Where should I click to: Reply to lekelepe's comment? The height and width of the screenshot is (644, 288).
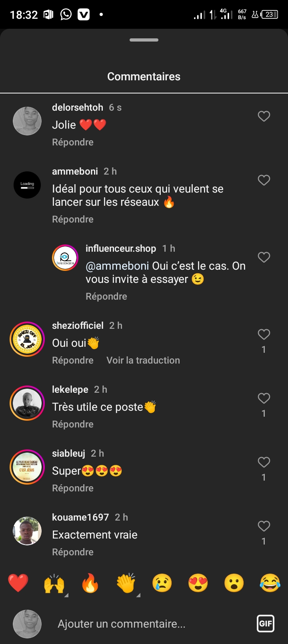[x=73, y=424]
